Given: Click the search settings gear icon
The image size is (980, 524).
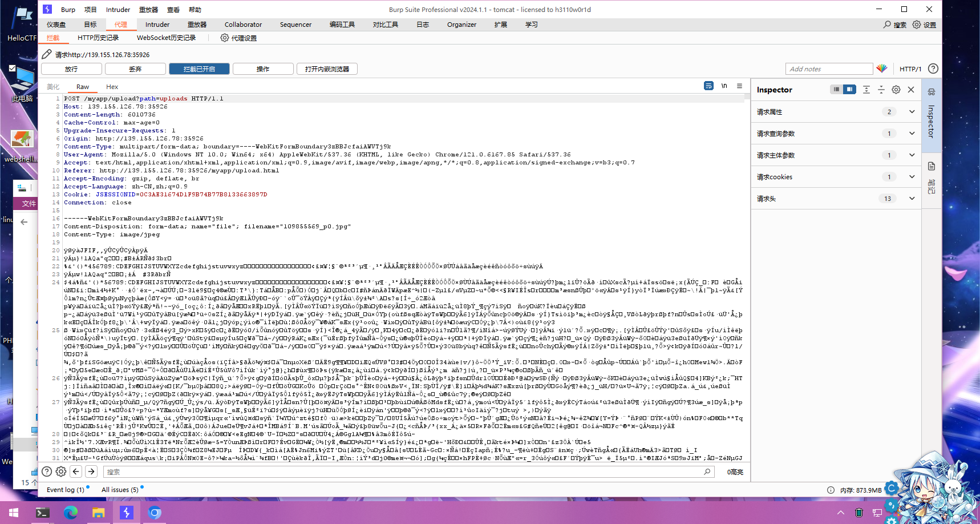Looking at the screenshot, I should pyautogui.click(x=61, y=471).
